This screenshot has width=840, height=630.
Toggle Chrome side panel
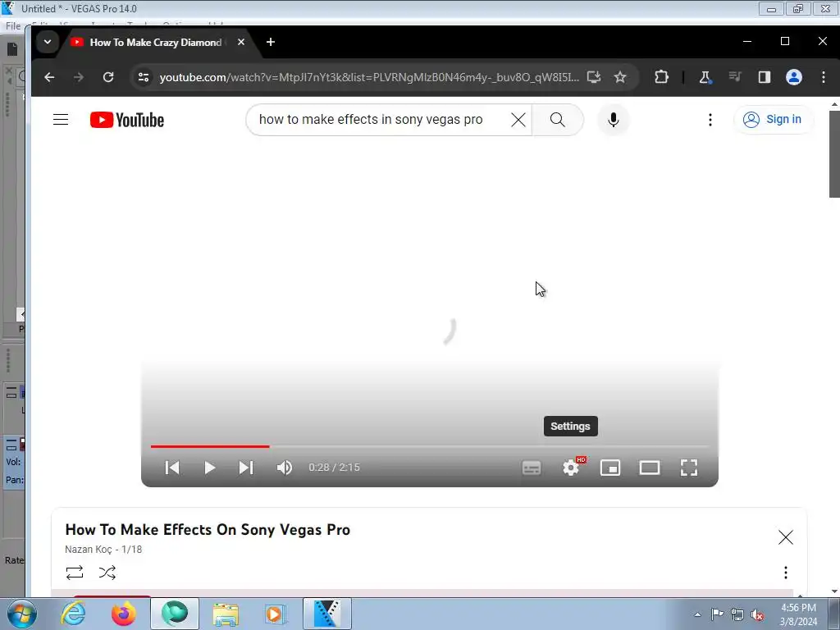(x=764, y=77)
